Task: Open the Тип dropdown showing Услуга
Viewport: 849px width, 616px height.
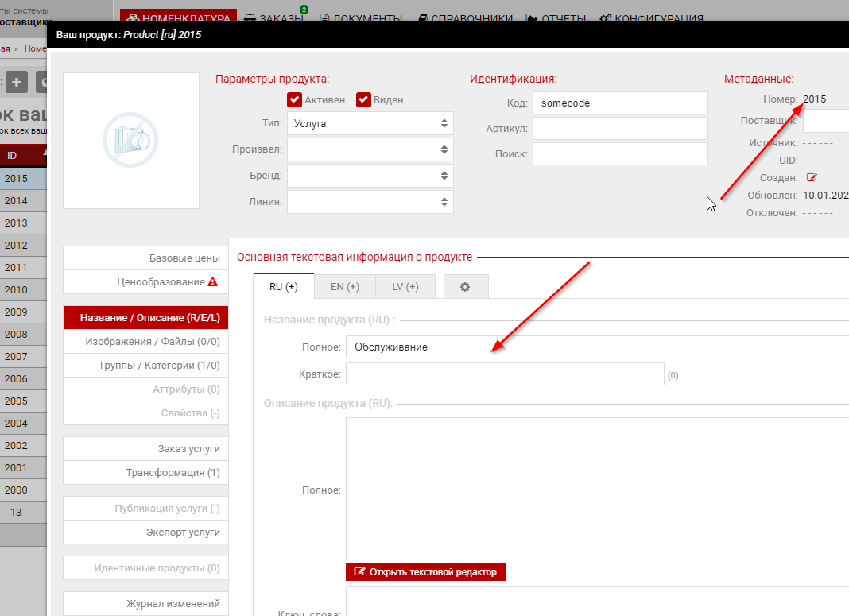Action: [x=370, y=123]
